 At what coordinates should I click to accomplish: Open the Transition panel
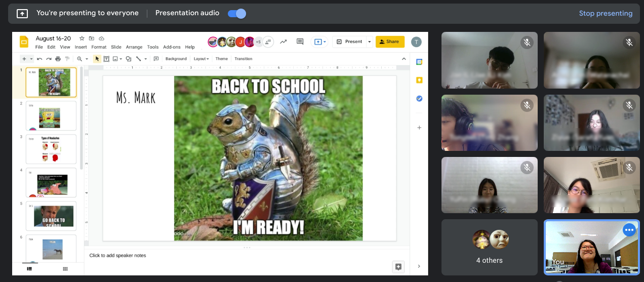click(x=244, y=59)
